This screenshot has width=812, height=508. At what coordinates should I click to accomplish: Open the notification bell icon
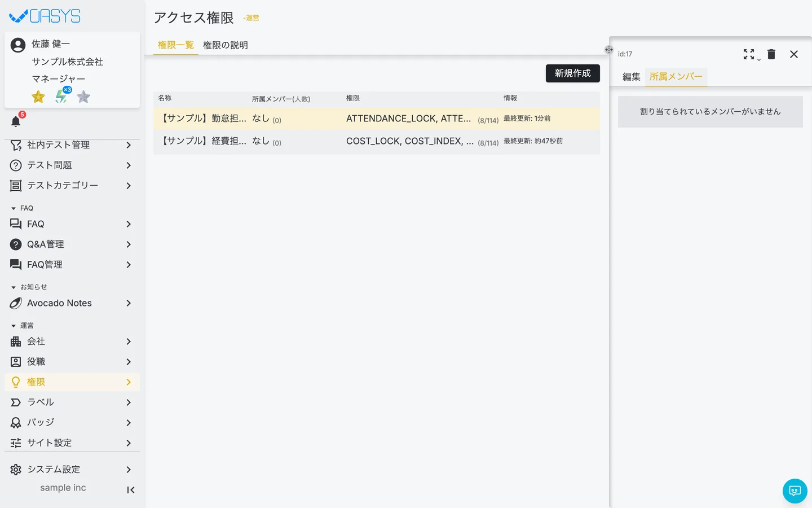click(16, 121)
